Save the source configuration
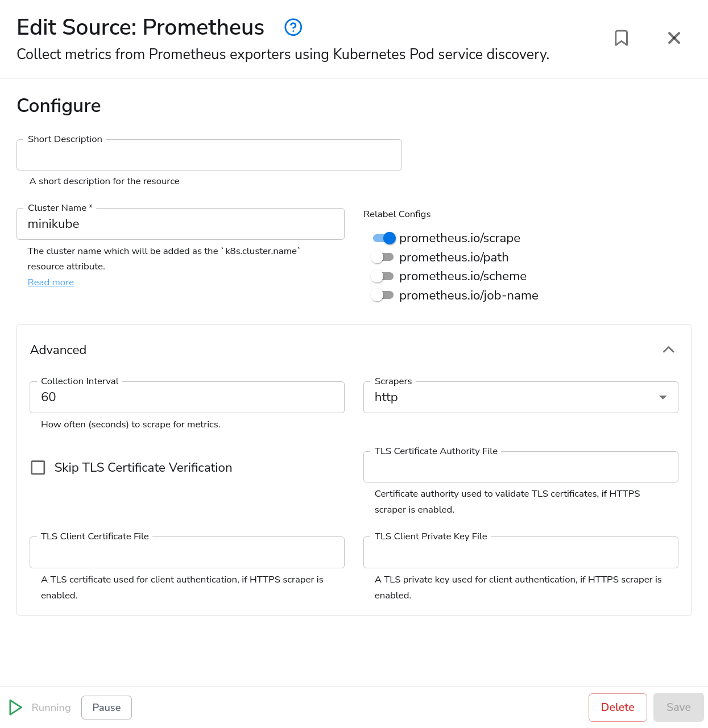This screenshot has width=708, height=728. point(678,707)
